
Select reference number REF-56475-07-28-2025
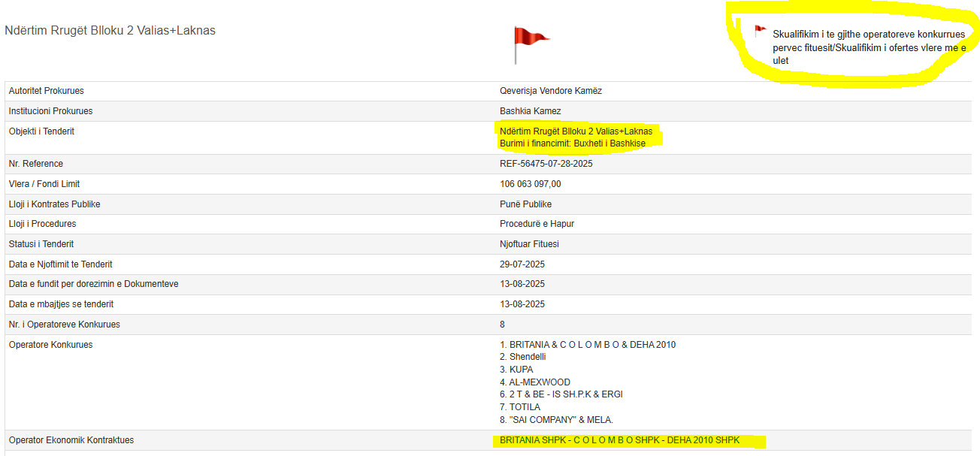[x=551, y=164]
